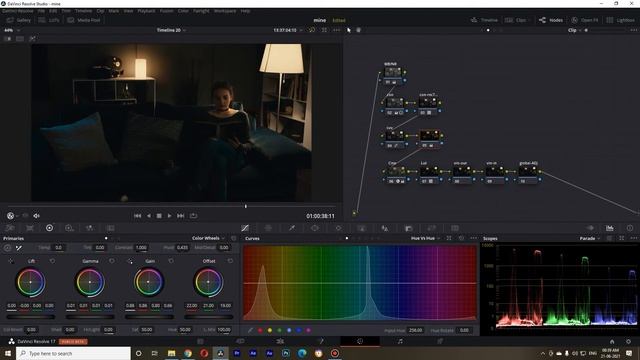
Task: Reset the Offset color wheel
Action: pos(230,261)
